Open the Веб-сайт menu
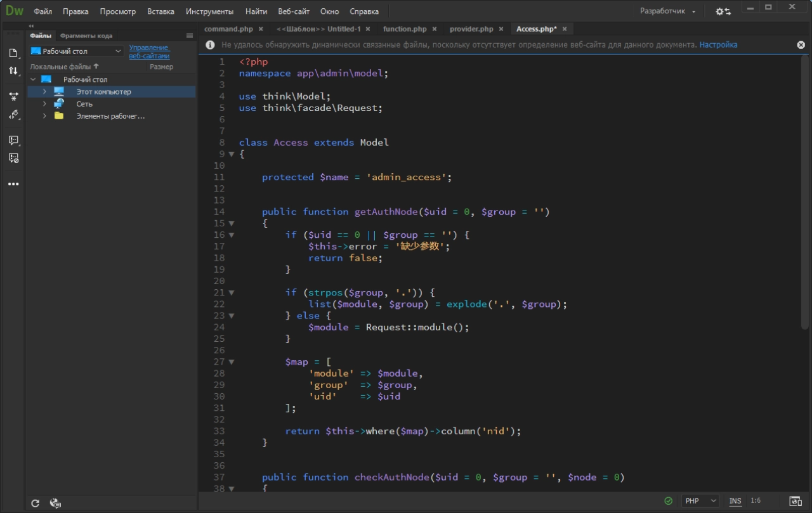812x513 pixels. [x=294, y=11]
